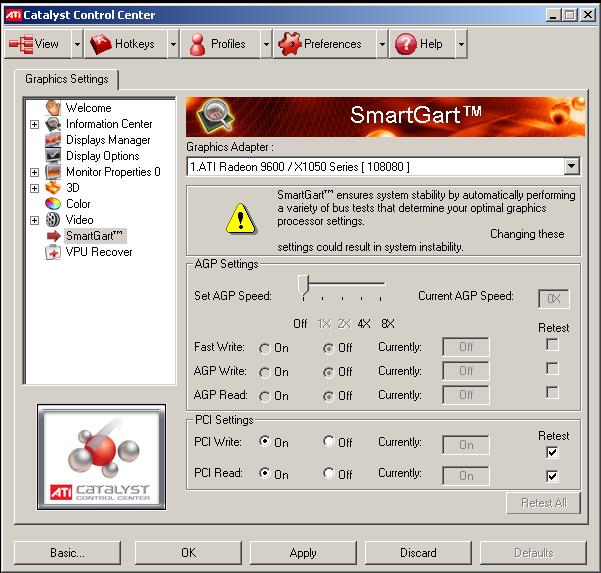Image resolution: width=601 pixels, height=573 pixels.
Task: Click the Color wheel icon
Action: (x=53, y=204)
